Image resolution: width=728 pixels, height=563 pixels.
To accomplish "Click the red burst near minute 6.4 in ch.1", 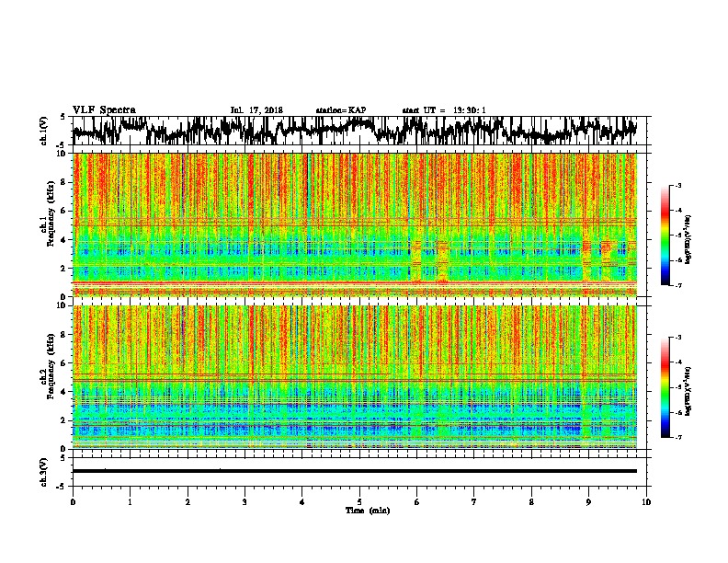I will click(442, 261).
